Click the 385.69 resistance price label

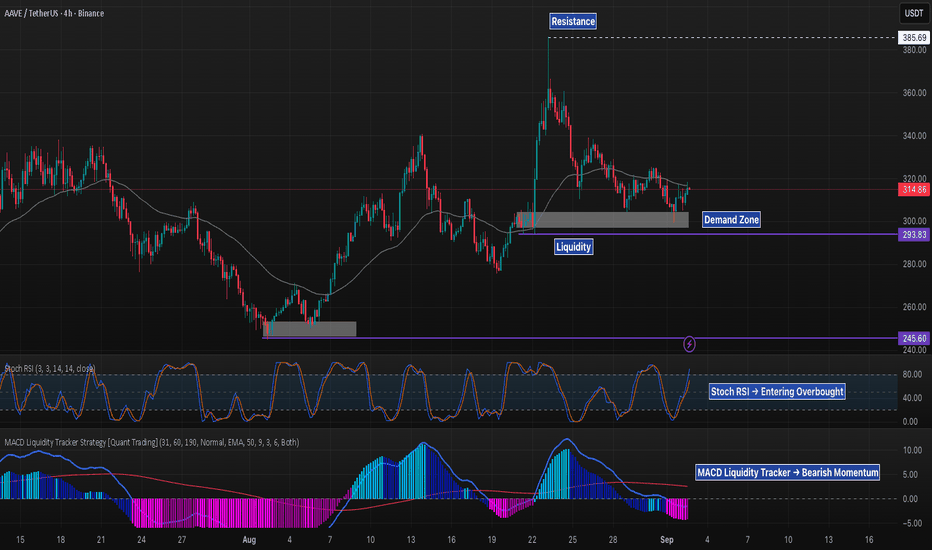tap(914, 37)
